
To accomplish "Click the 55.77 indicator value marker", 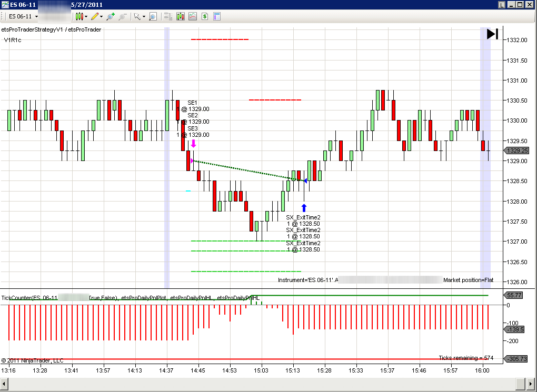I will tap(513, 295).
